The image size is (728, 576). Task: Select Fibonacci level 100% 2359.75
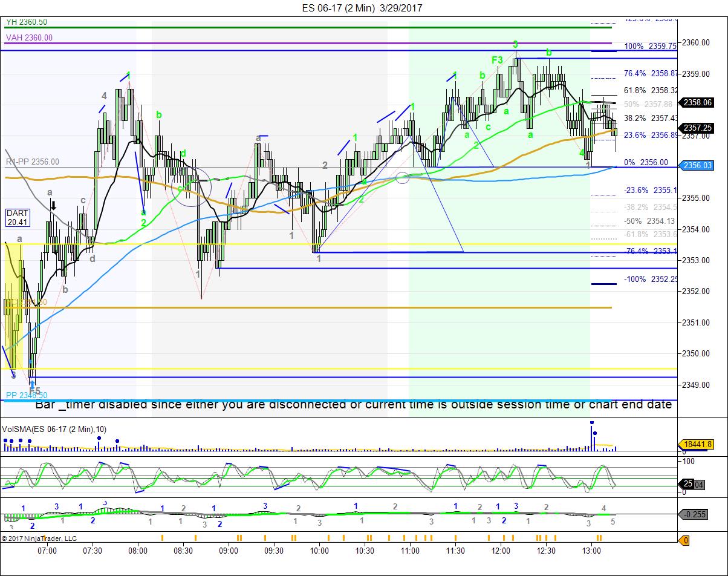tap(651, 46)
